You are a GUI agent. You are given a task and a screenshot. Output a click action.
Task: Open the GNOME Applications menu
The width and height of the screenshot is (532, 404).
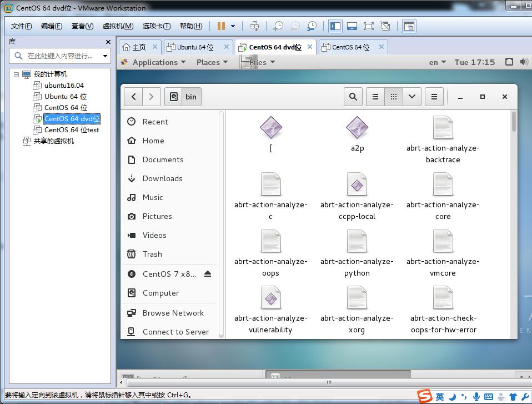pos(159,62)
